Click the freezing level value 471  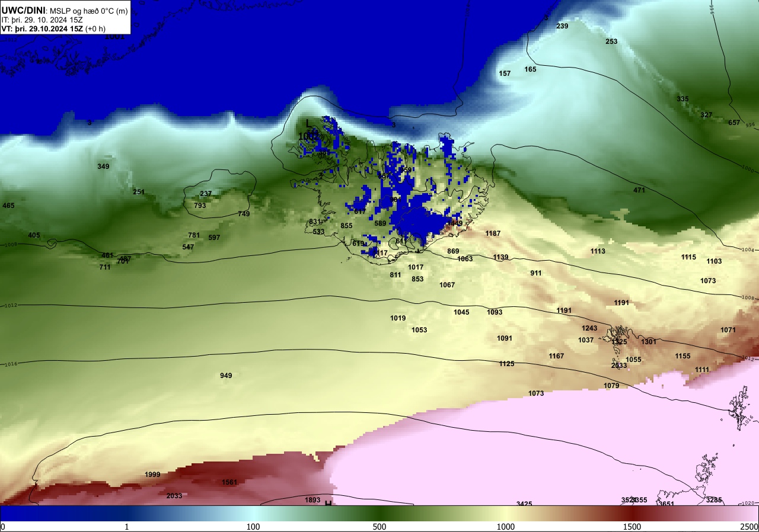point(639,190)
